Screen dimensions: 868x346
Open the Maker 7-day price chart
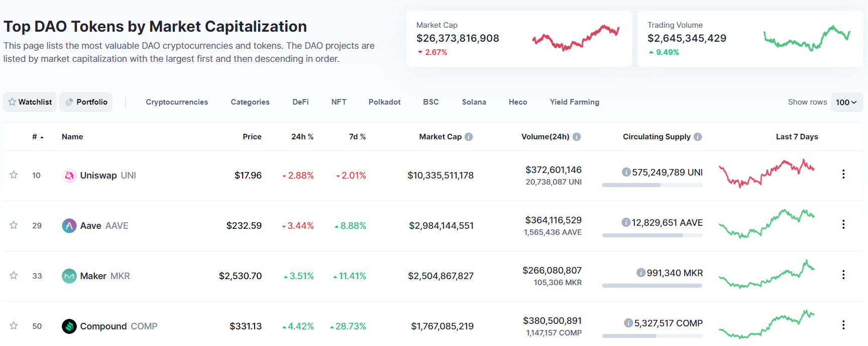tap(767, 275)
